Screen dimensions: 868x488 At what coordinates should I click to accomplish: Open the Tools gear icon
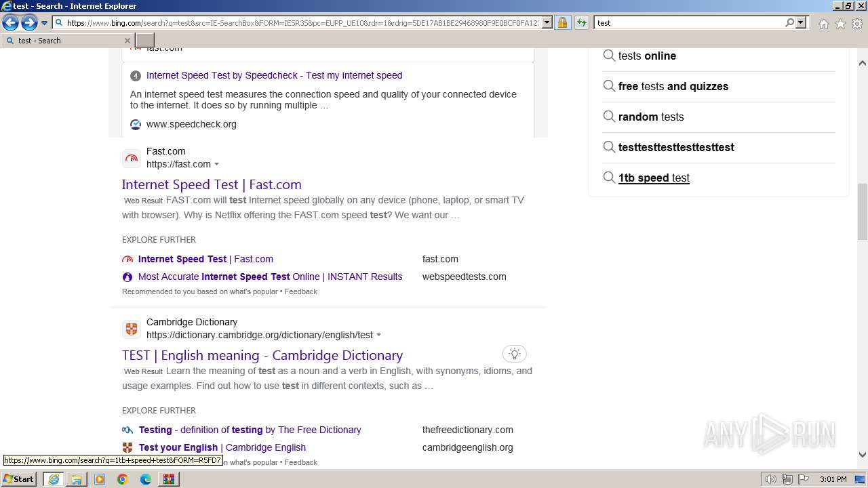point(857,24)
